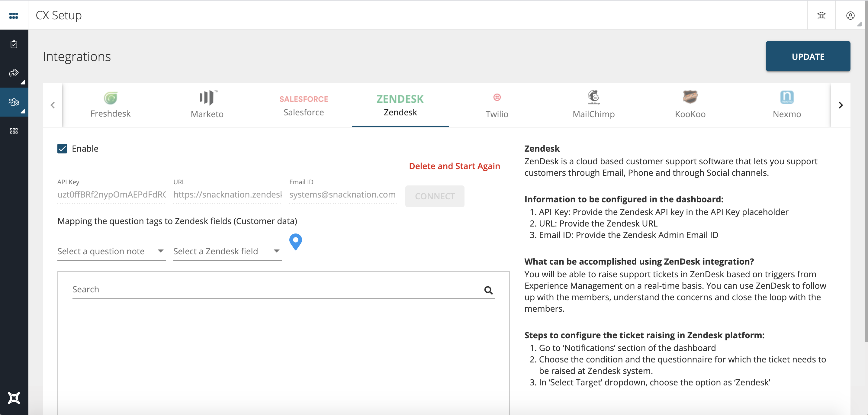Click 'Information to be configured' heading

click(x=624, y=199)
